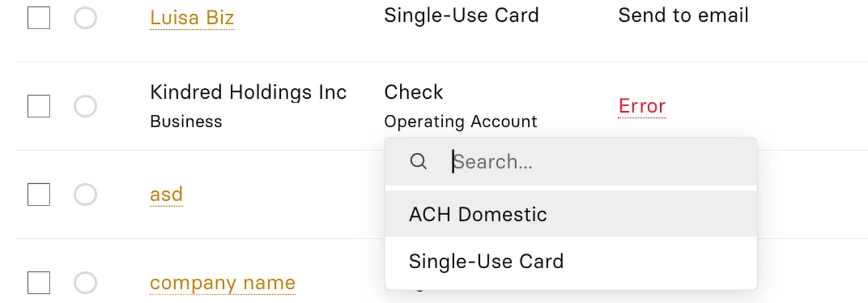Select the Kindred Holdings radio button

[86, 106]
